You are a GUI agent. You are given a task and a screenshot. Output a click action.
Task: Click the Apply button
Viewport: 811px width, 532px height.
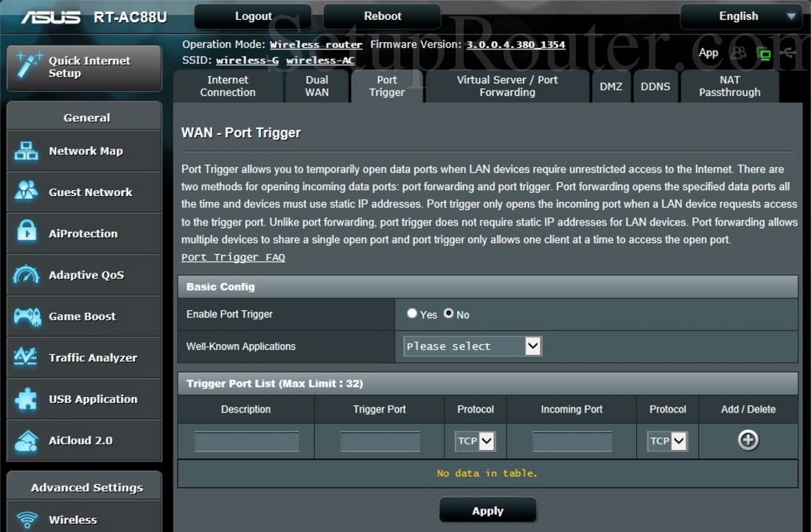(487, 510)
